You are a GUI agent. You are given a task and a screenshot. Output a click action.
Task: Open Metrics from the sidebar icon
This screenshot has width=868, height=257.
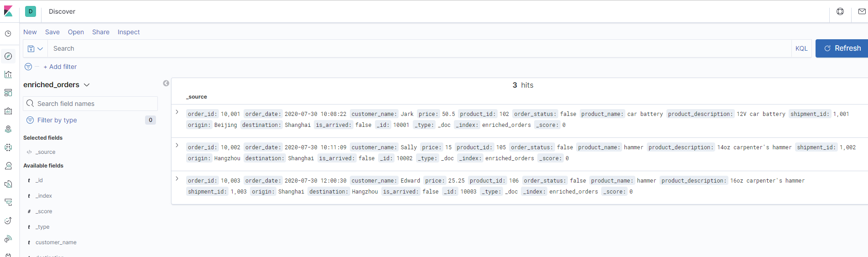tap(8, 166)
